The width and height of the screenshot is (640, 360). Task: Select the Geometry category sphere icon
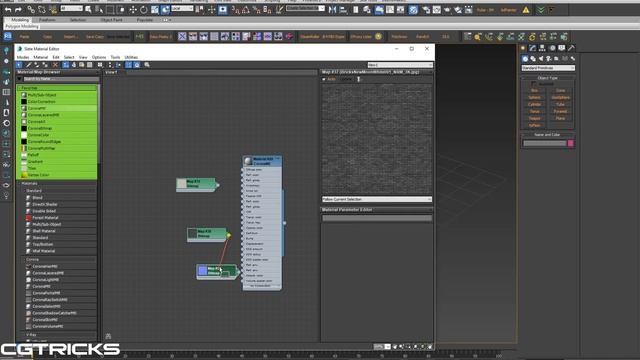pyautogui.click(x=525, y=59)
